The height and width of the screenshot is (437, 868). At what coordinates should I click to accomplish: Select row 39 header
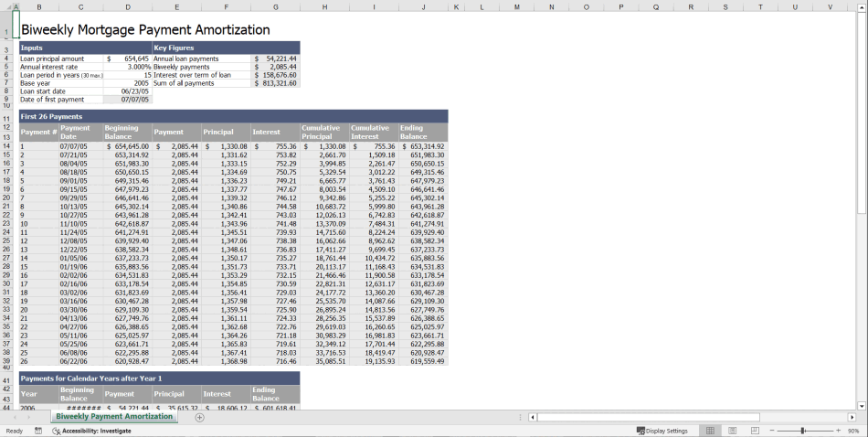pyautogui.click(x=6, y=361)
